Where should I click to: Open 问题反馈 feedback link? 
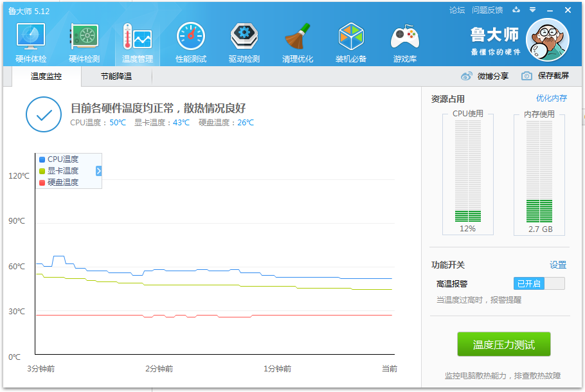tap(487, 10)
